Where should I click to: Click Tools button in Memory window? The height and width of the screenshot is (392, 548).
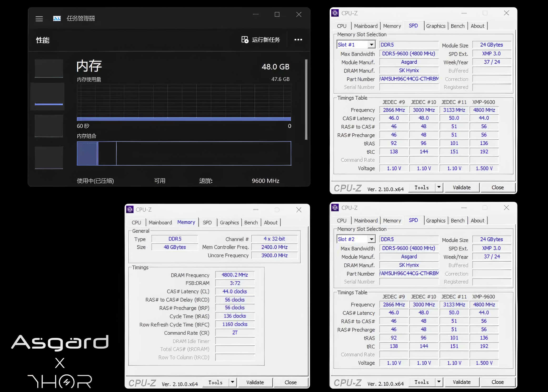(216, 382)
